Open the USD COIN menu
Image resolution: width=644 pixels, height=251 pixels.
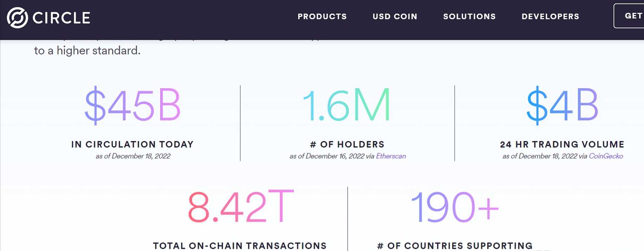click(x=395, y=17)
